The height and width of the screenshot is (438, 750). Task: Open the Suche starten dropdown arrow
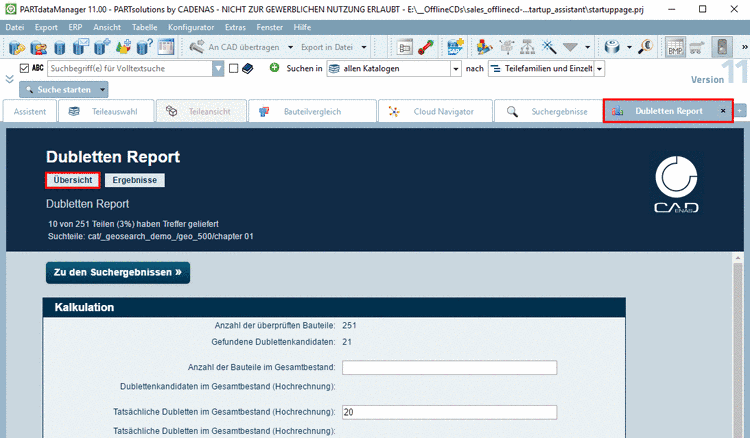click(x=102, y=89)
